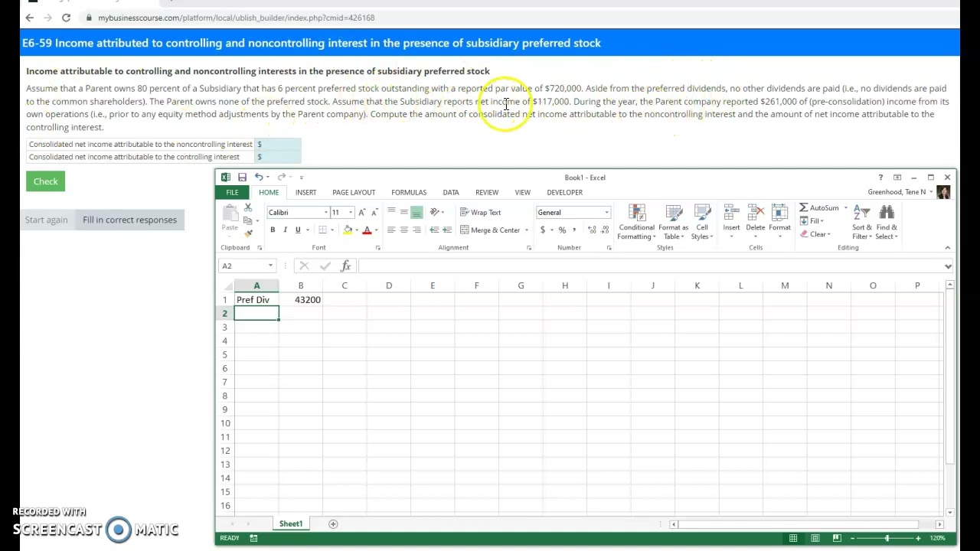Image resolution: width=980 pixels, height=551 pixels.
Task: Switch to Page Layout view in status bar
Action: (815, 538)
